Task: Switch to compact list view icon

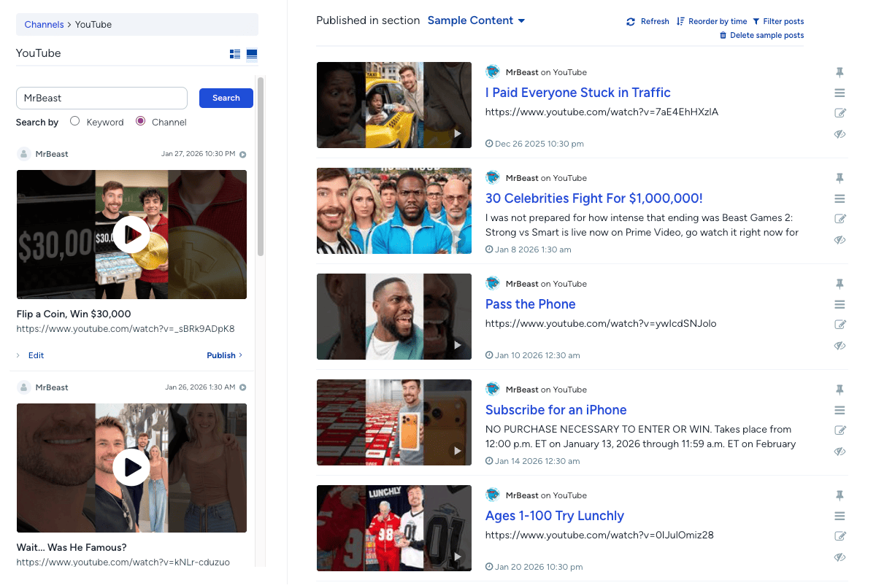Action: coord(235,54)
